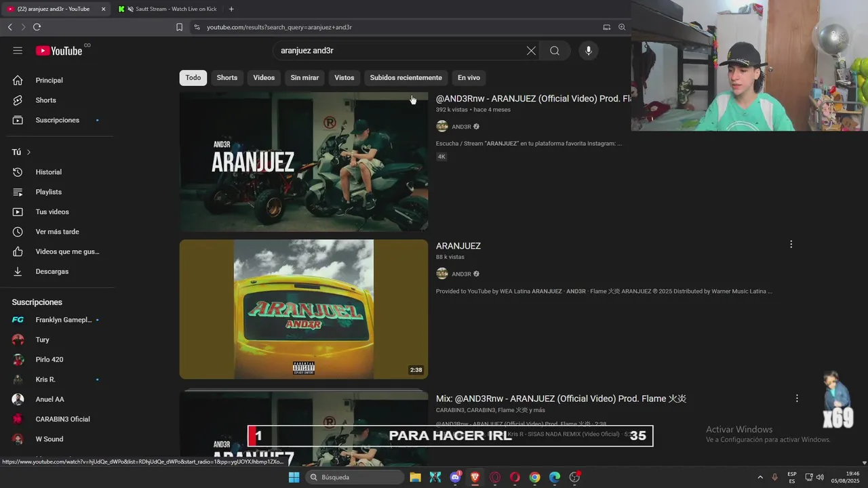Open the volume control in system tray

click(x=820, y=477)
